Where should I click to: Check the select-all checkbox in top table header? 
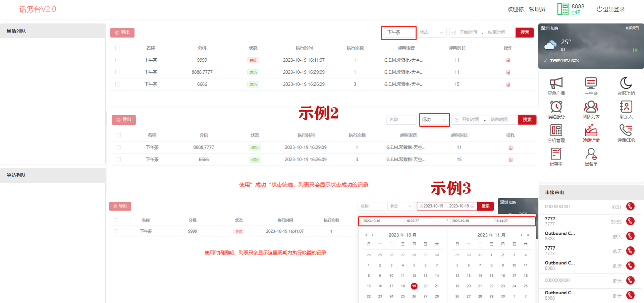pos(117,48)
